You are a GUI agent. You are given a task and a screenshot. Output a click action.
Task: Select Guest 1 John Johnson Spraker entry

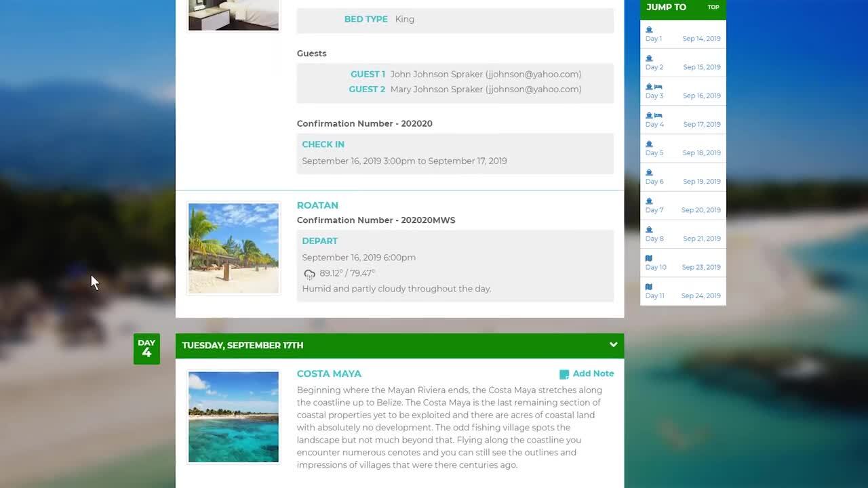[466, 75]
